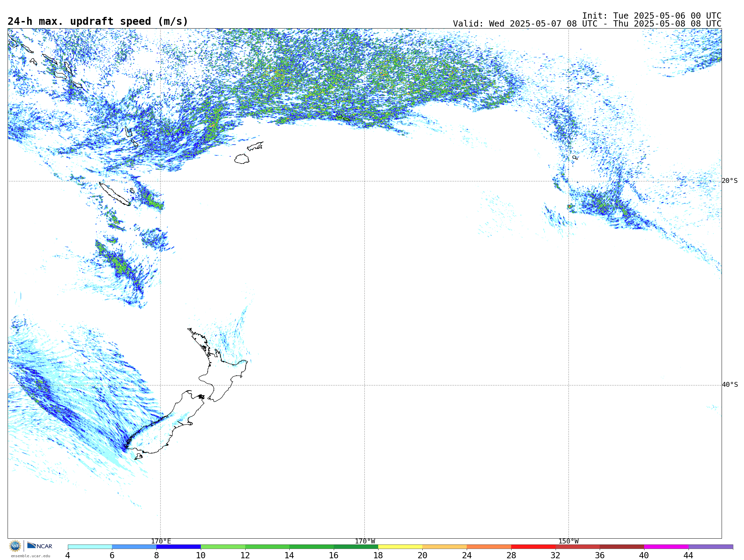Viewport: 744px width, 560px height.
Task: Click the 170°W longitude label
Action: coord(365,541)
